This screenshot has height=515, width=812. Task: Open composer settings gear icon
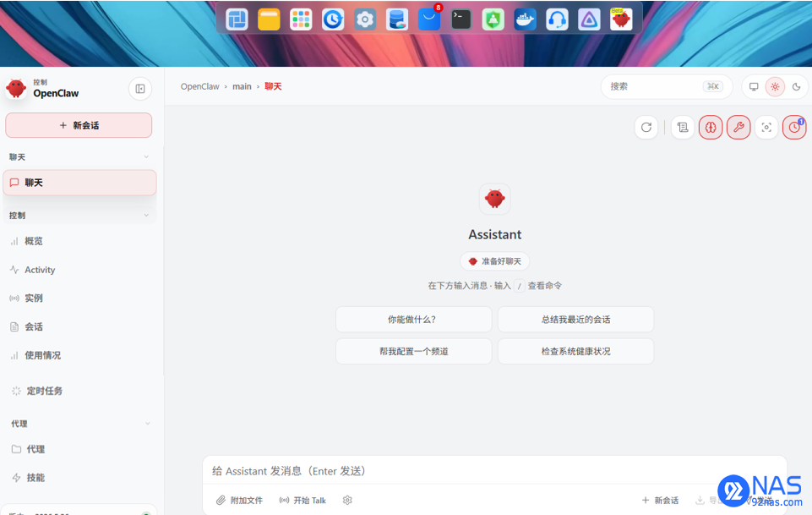[x=347, y=501]
